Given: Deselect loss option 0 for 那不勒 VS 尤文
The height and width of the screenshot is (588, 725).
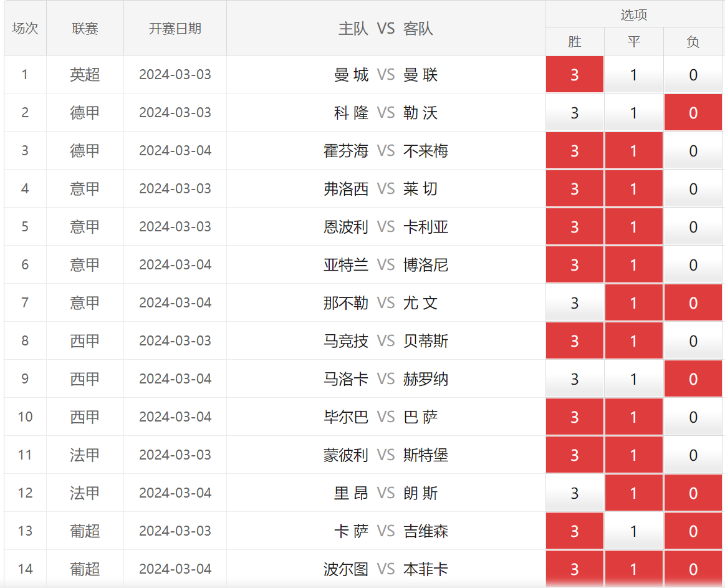Looking at the screenshot, I should pos(693,302).
